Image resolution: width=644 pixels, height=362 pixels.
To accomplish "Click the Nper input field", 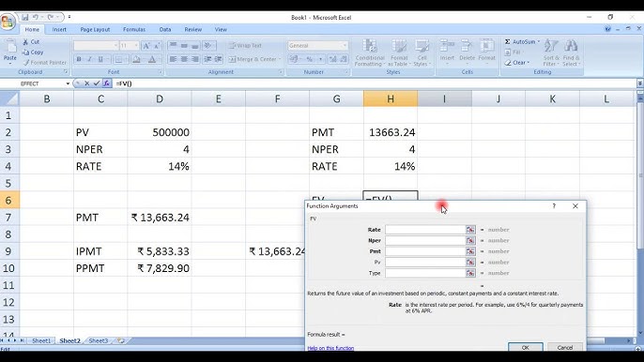I will pyautogui.click(x=425, y=240).
